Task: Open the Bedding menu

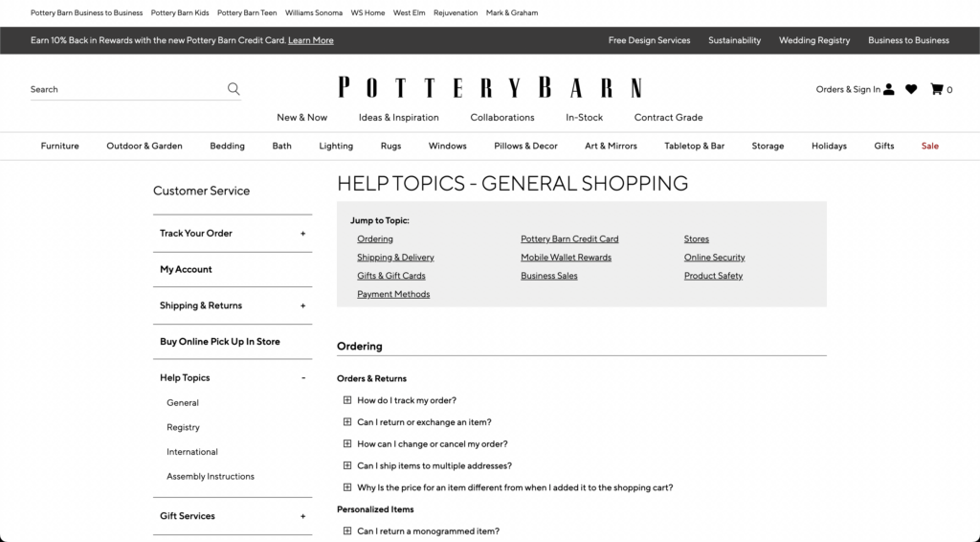Action: point(227,147)
